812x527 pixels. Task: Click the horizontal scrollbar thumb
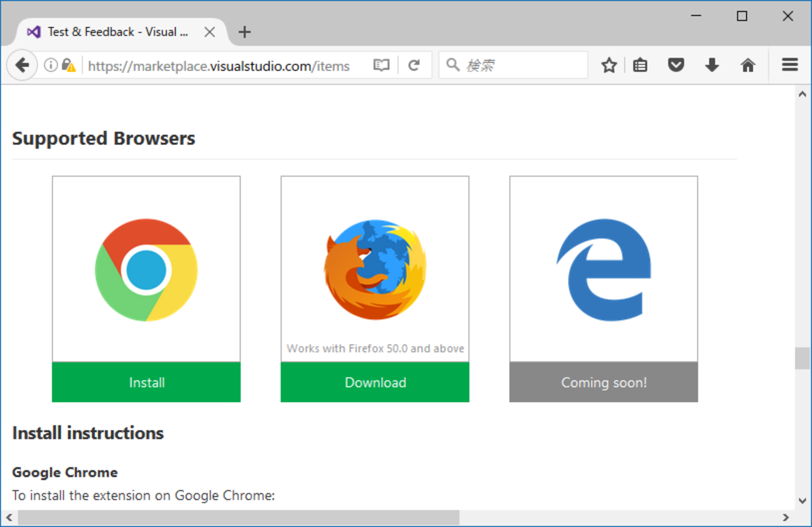(239, 518)
